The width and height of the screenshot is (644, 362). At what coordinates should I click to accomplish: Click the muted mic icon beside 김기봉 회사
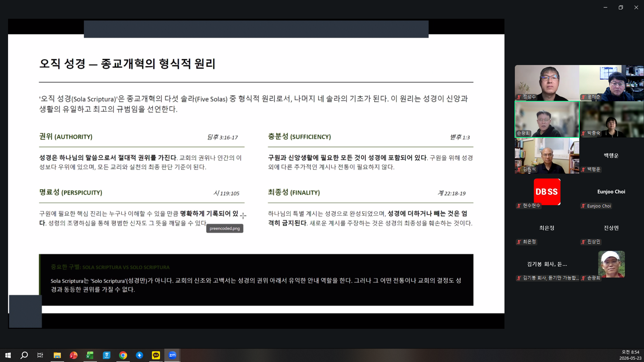[519, 278]
